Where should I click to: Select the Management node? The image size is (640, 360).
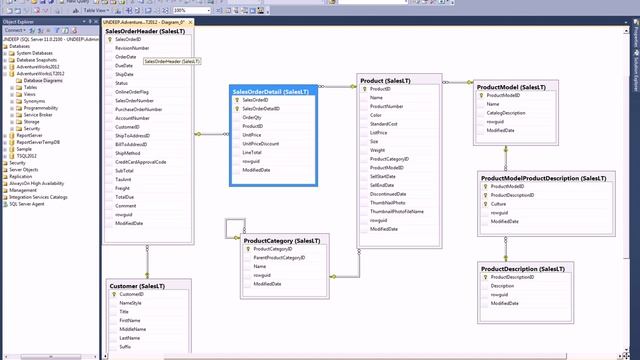tap(23, 190)
